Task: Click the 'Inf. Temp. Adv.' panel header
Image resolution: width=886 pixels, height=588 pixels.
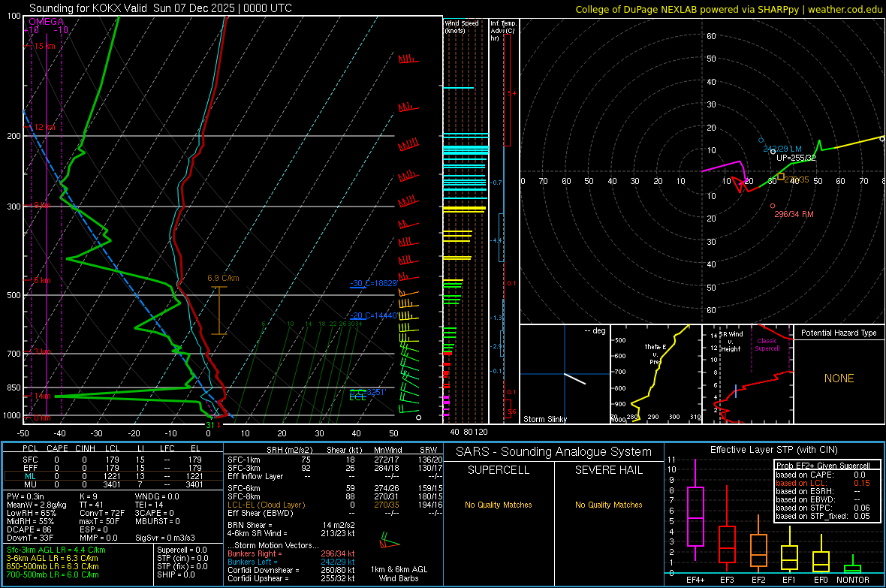Action: [x=504, y=31]
